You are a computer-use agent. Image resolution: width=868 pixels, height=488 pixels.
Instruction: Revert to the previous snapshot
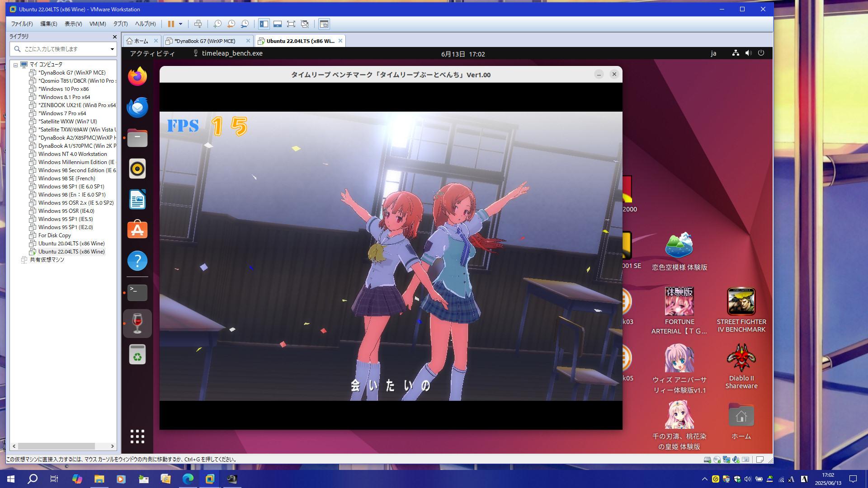click(231, 24)
